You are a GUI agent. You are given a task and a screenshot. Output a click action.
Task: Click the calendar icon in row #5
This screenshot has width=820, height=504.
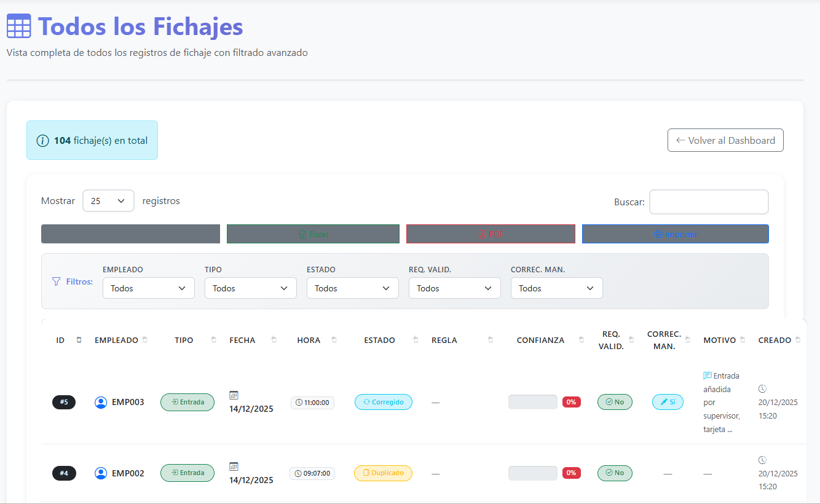point(234,395)
